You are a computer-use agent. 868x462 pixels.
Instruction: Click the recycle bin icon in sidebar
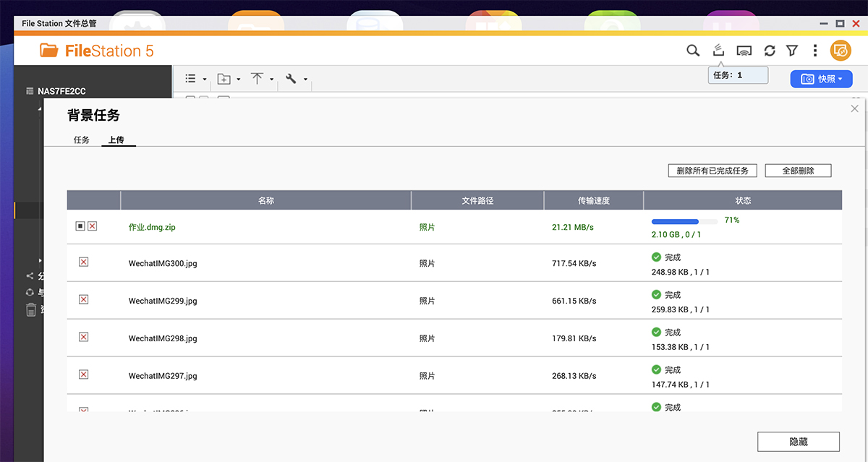coord(30,309)
